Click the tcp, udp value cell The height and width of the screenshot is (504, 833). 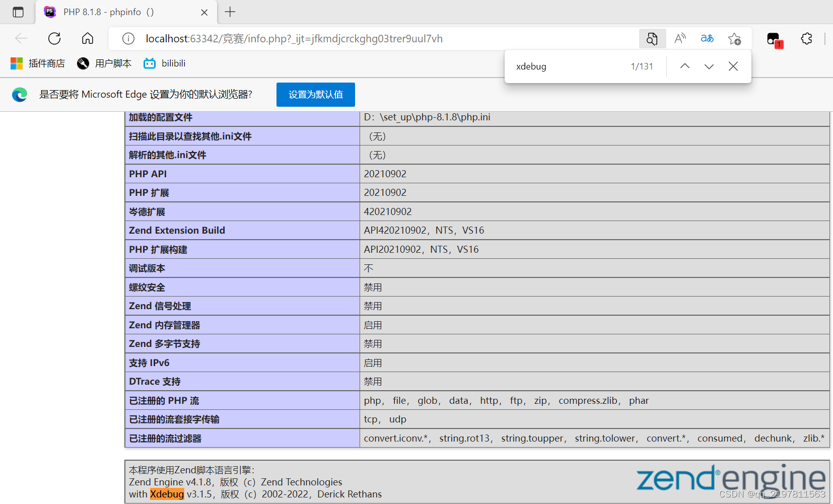tap(594, 419)
